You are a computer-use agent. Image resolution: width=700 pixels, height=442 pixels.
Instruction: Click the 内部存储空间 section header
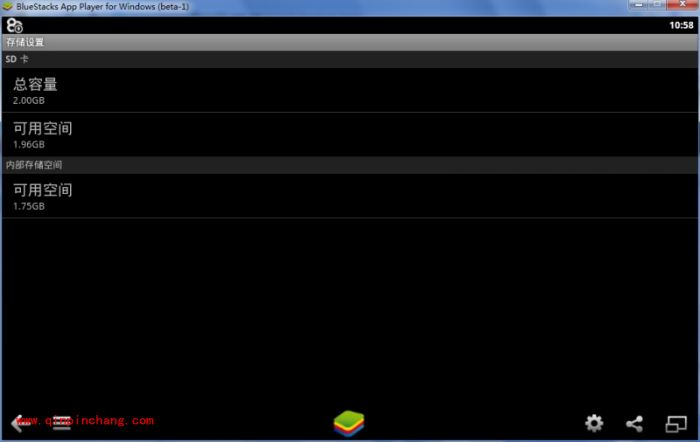click(x=350, y=165)
